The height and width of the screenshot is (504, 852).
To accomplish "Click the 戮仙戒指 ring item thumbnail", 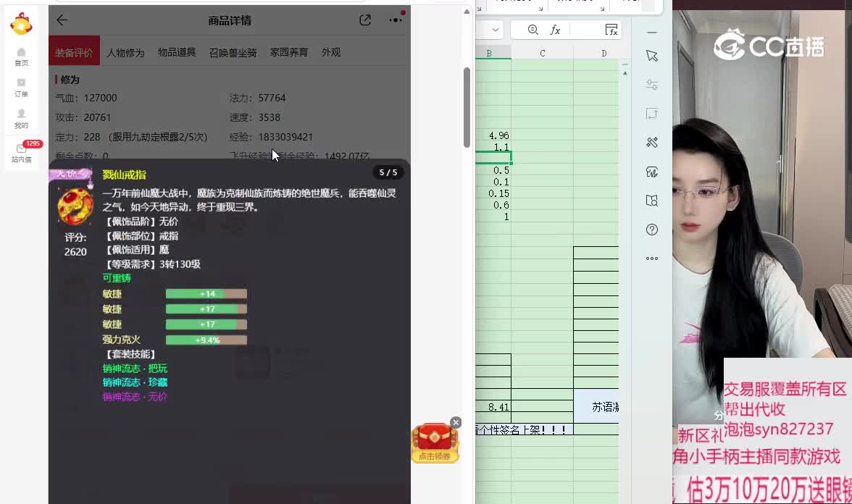I will 75,206.
